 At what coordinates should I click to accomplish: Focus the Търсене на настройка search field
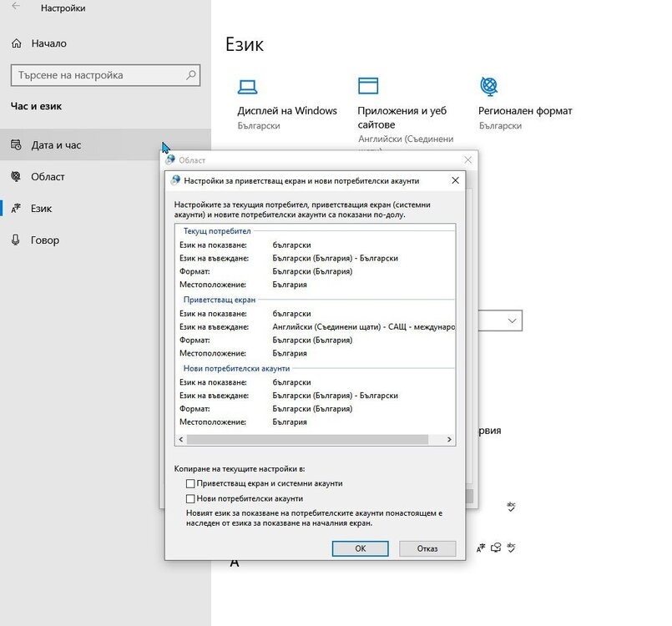point(96,75)
